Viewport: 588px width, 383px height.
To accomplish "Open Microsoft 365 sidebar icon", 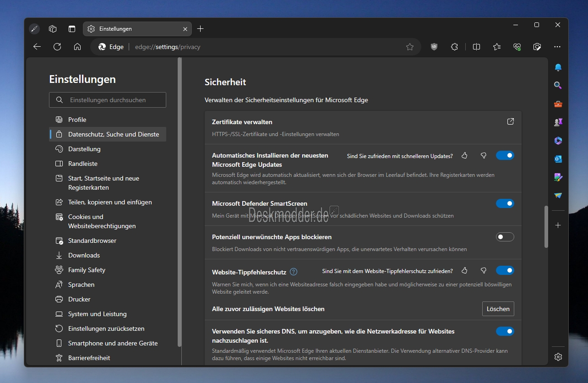I will point(558,141).
